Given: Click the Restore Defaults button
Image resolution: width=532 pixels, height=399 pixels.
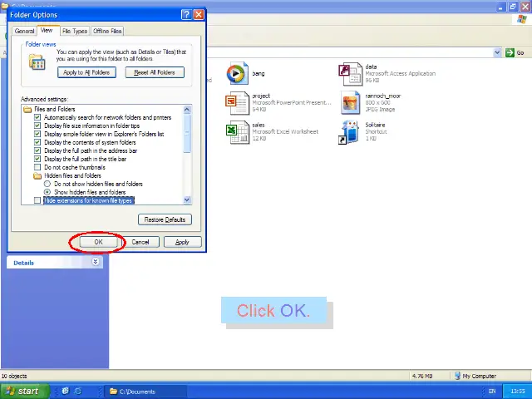Looking at the screenshot, I should [x=165, y=219].
